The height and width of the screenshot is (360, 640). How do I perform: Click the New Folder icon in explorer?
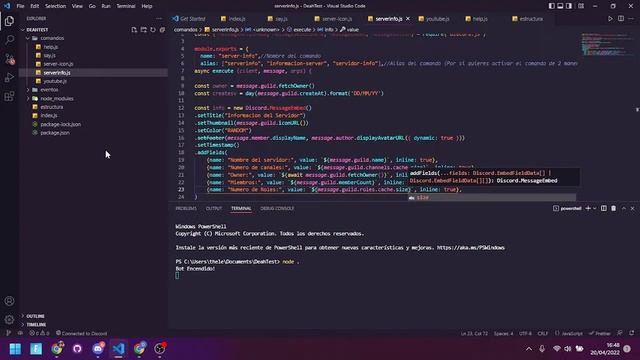tap(144, 30)
